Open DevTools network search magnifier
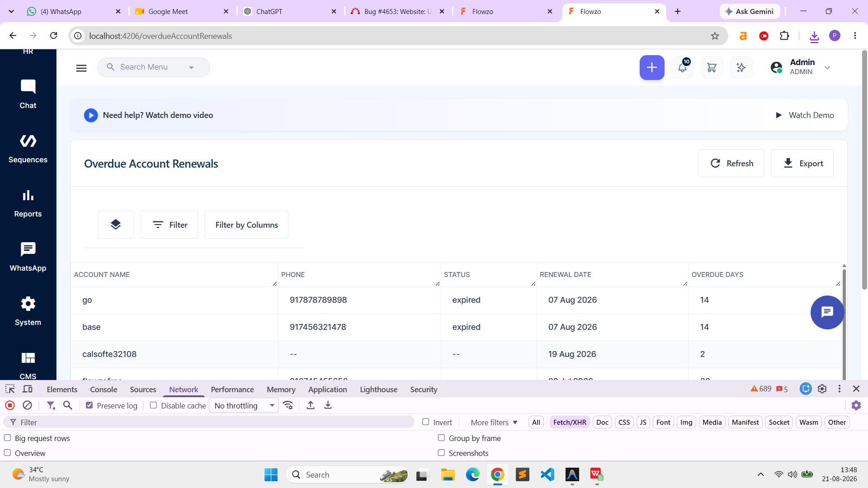The height and width of the screenshot is (488, 868). click(x=68, y=405)
